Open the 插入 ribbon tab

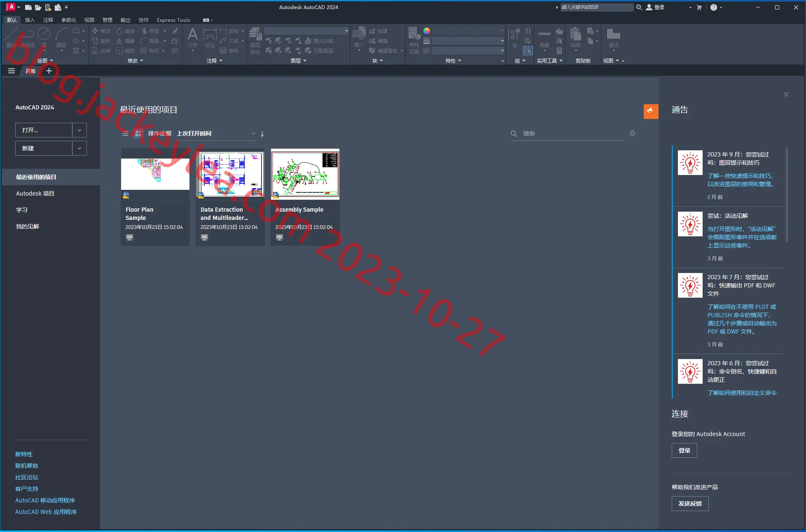(x=30, y=20)
